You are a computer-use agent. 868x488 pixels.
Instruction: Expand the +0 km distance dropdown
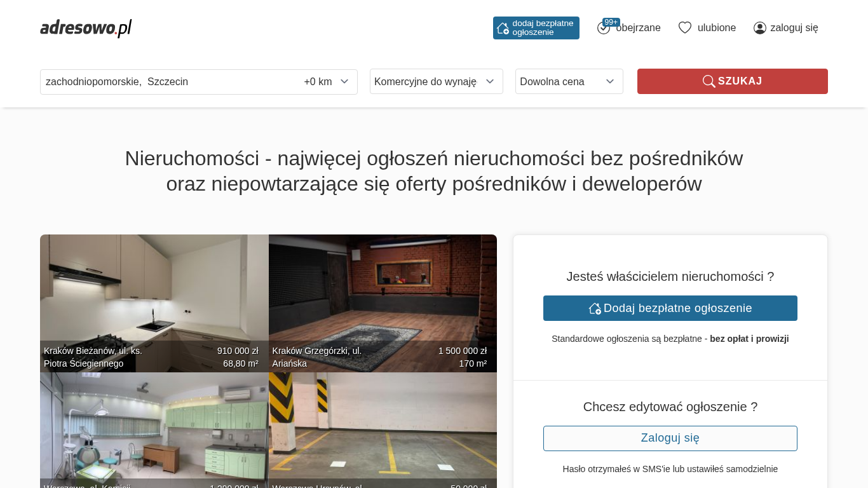[326, 81]
